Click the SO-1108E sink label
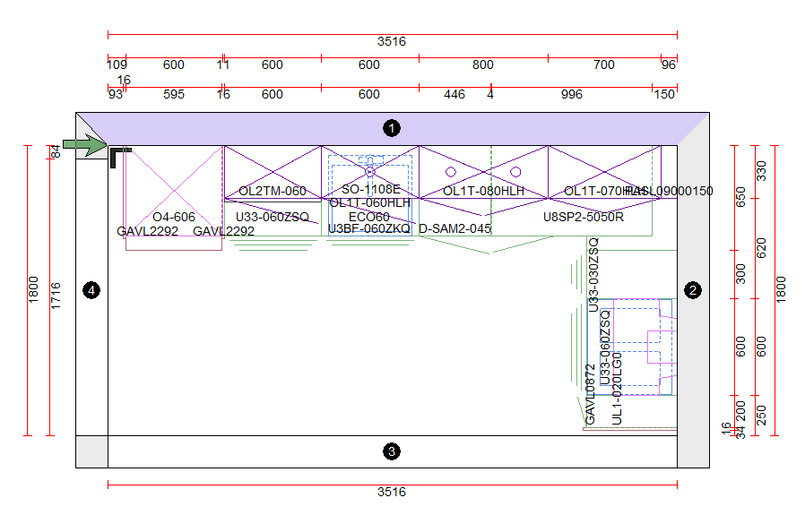The image size is (805, 532). [x=371, y=190]
